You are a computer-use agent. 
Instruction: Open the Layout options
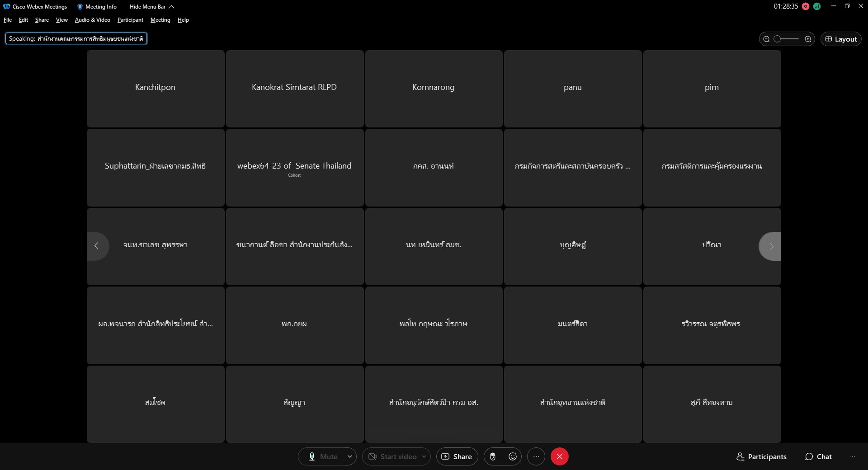841,39
